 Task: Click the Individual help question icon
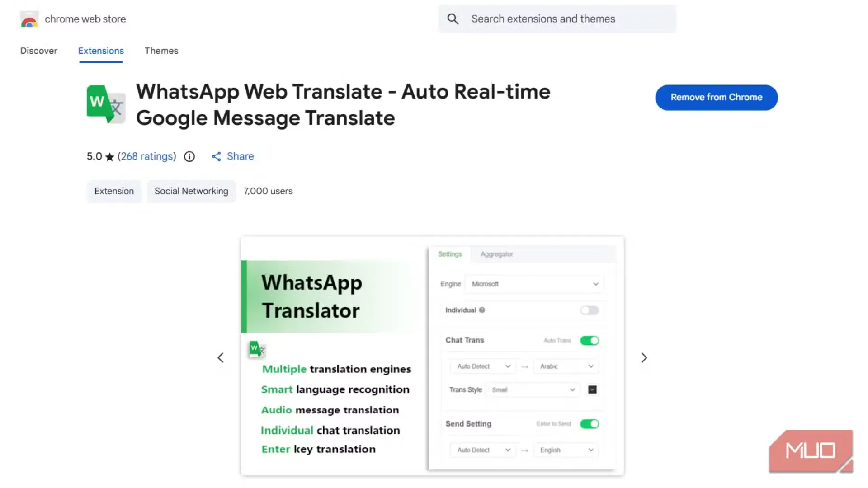coord(482,310)
